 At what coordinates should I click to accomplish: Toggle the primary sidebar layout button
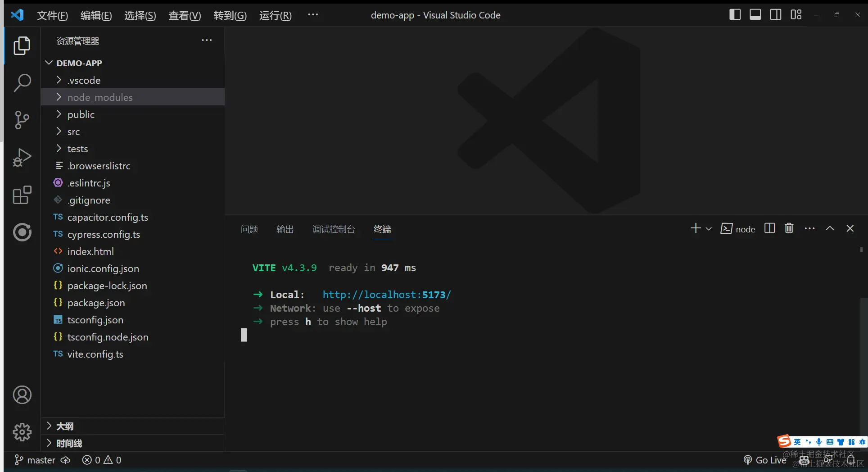(735, 15)
